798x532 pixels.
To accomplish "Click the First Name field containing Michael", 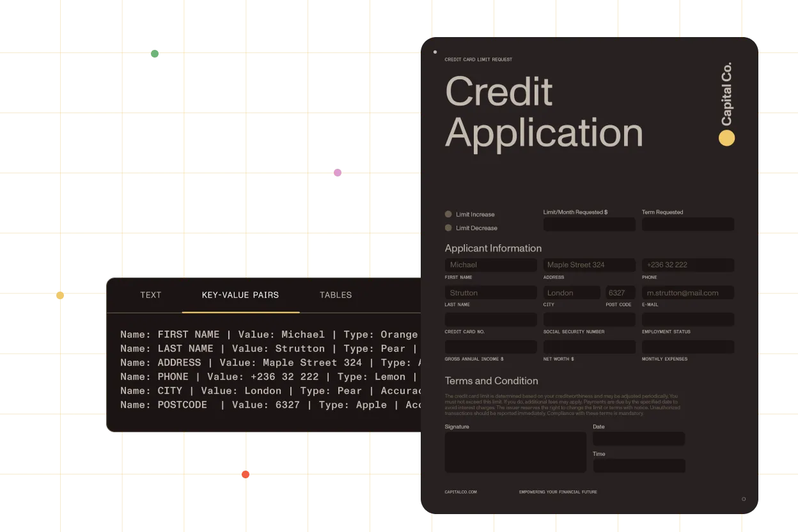I will (490, 265).
